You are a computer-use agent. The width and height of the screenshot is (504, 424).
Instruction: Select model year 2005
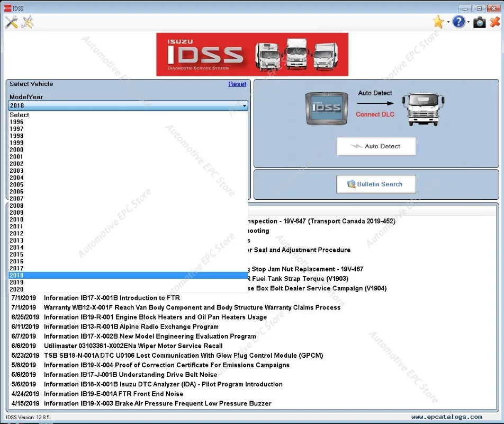128,184
